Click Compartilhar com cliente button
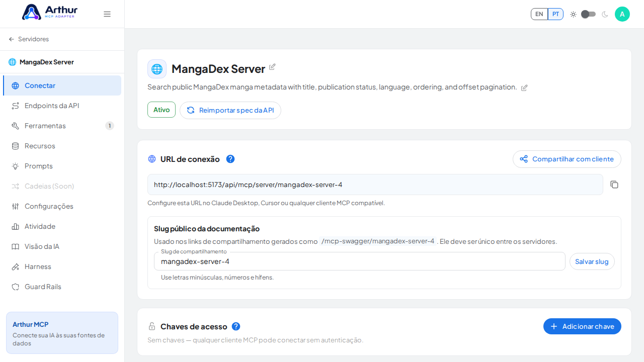This screenshot has width=644, height=362. pos(567,159)
